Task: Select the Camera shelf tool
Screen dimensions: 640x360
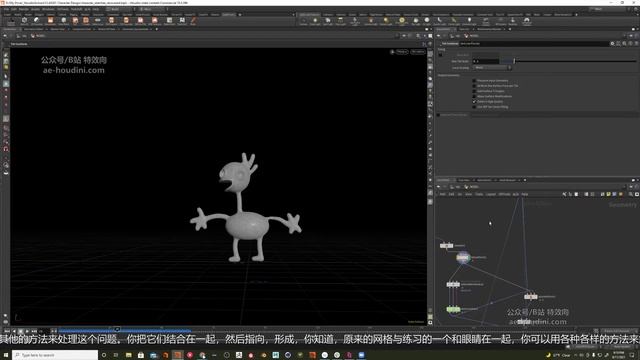Action: 304,21
